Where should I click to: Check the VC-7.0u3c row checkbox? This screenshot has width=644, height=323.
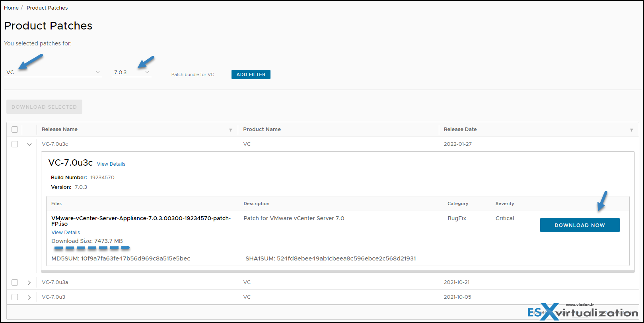15,144
